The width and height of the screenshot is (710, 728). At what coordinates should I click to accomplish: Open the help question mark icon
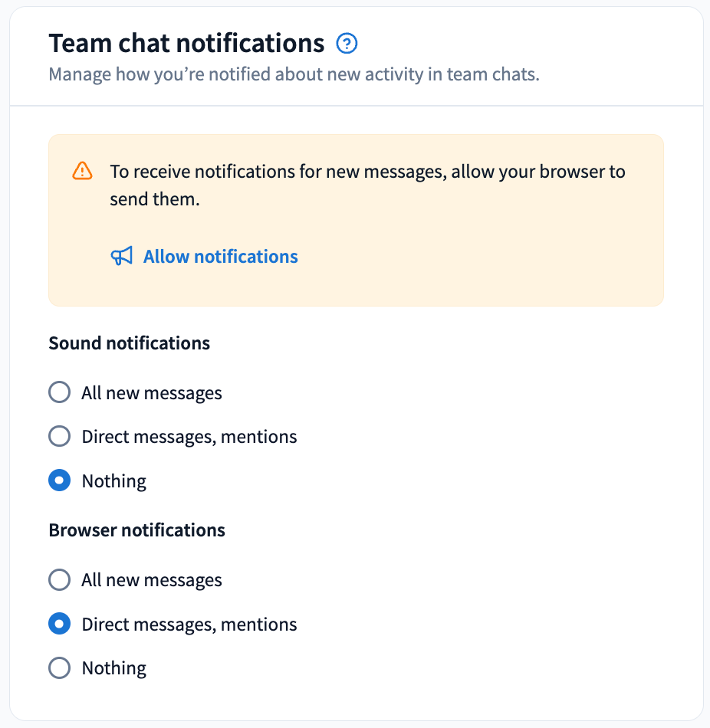(x=347, y=44)
